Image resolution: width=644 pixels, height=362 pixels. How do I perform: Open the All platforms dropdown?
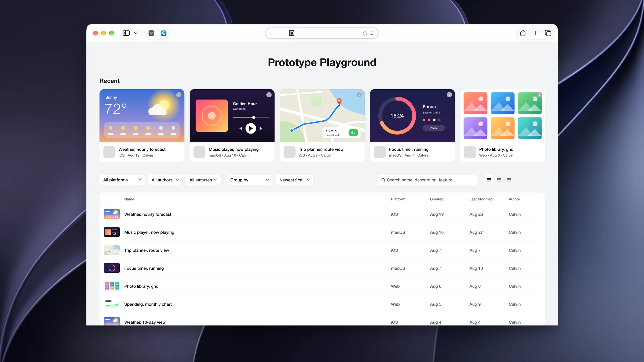(x=122, y=180)
